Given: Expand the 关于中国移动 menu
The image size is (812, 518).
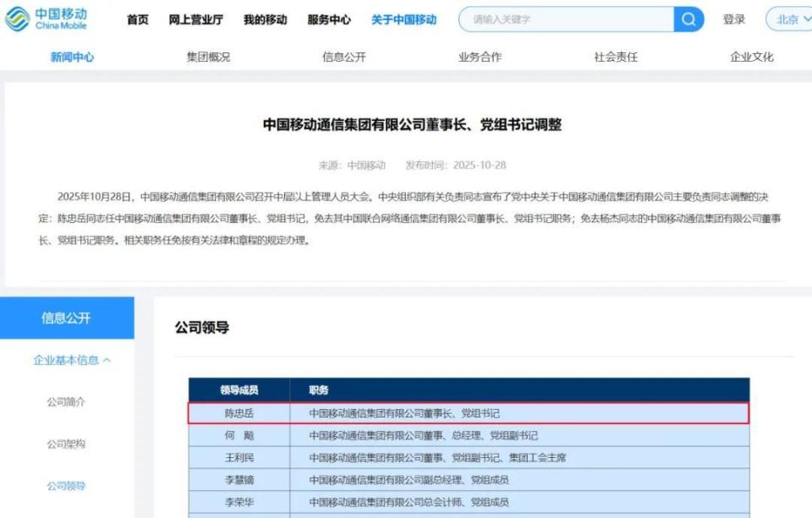Looking at the screenshot, I should tap(403, 19).
